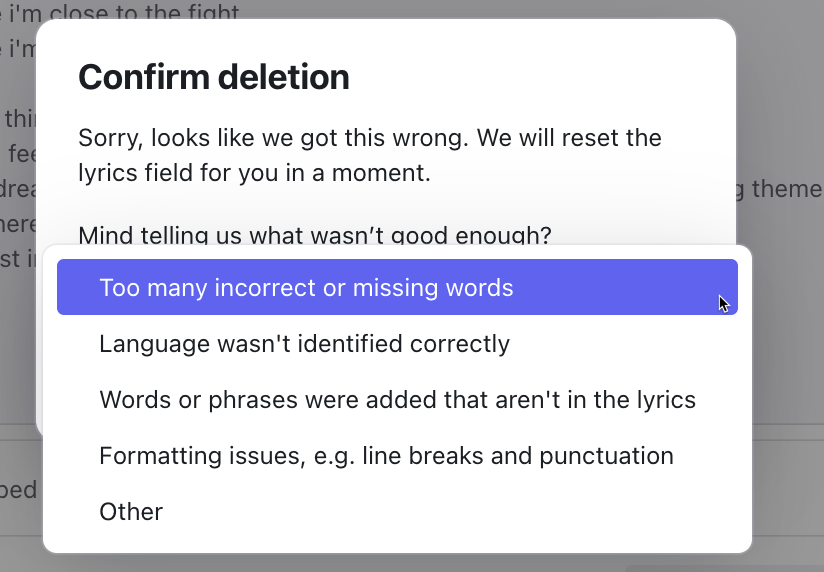Pick "Words or phrases were added" option
The width and height of the screenshot is (824, 572).
(x=397, y=400)
